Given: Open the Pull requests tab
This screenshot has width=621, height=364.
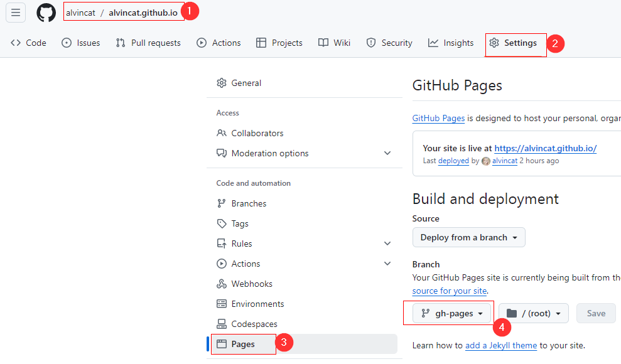Looking at the screenshot, I should (x=148, y=43).
